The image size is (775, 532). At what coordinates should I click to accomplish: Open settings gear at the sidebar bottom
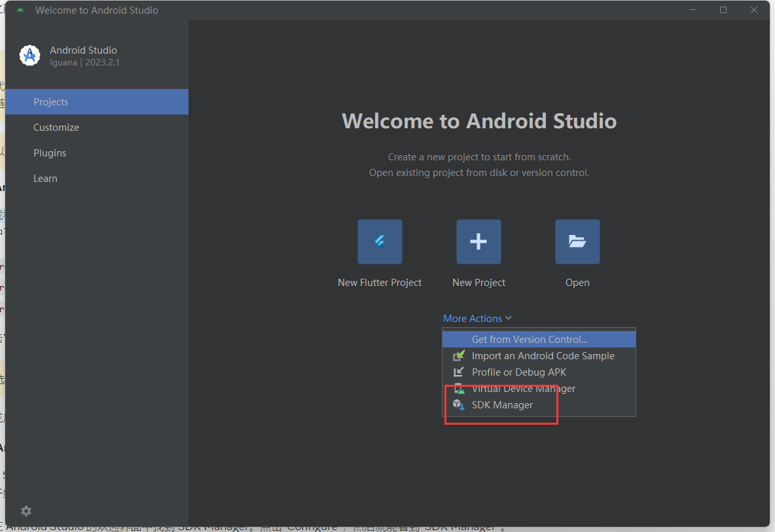coord(26,511)
